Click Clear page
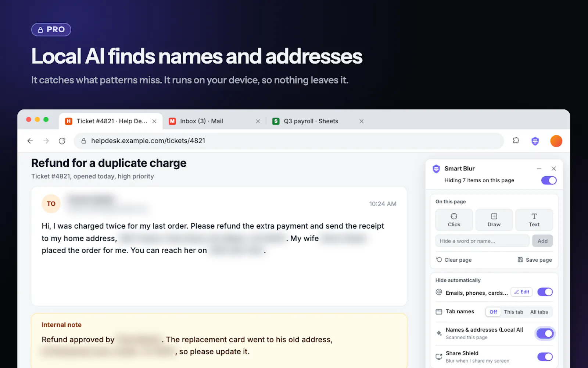The height and width of the screenshot is (368, 588). [x=454, y=260]
